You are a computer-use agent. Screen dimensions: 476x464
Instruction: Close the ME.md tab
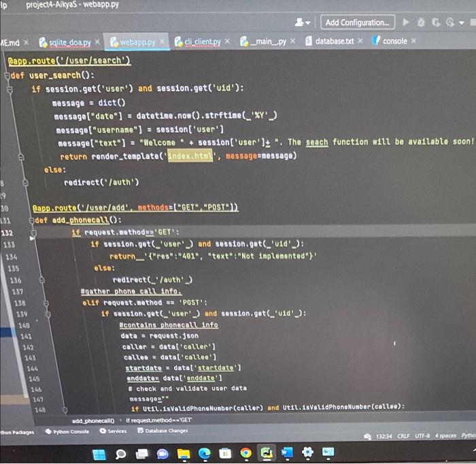[26, 42]
